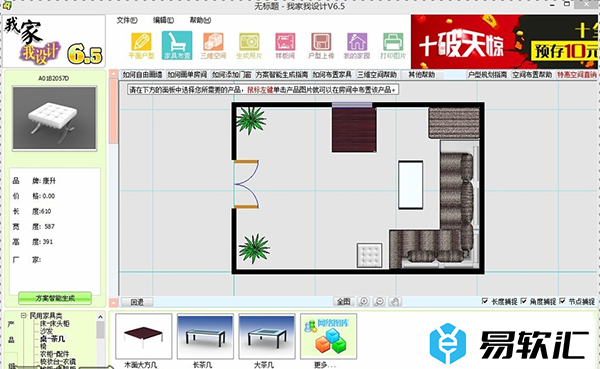
Task: Select the top-left plant in the room
Action: click(x=251, y=120)
